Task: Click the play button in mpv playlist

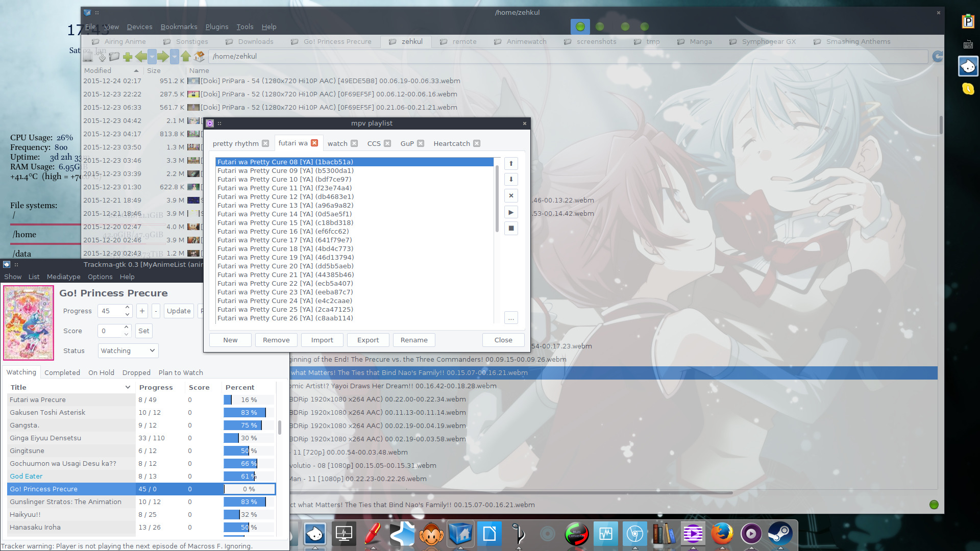Action: click(511, 212)
